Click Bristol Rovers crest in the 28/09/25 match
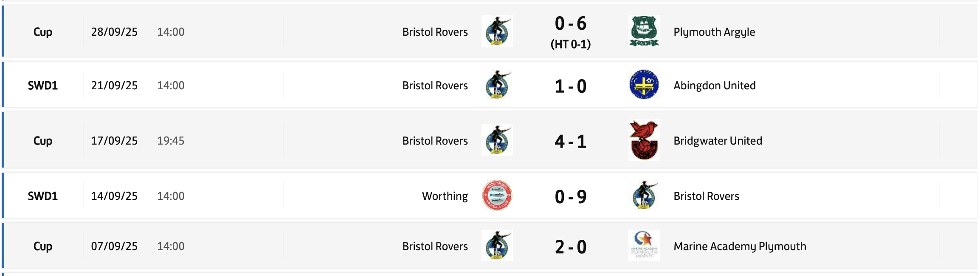980x276 pixels. point(497,31)
